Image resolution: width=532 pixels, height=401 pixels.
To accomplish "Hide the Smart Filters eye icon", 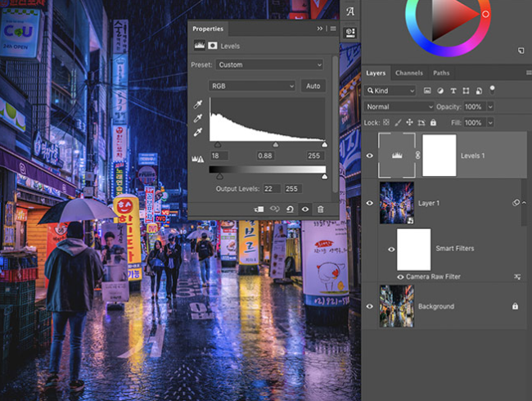I will (x=391, y=250).
